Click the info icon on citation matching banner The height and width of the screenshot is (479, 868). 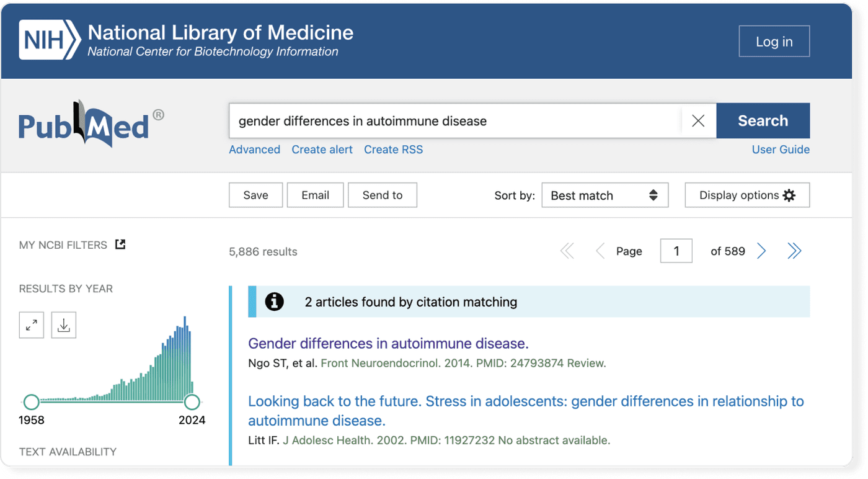point(274,302)
